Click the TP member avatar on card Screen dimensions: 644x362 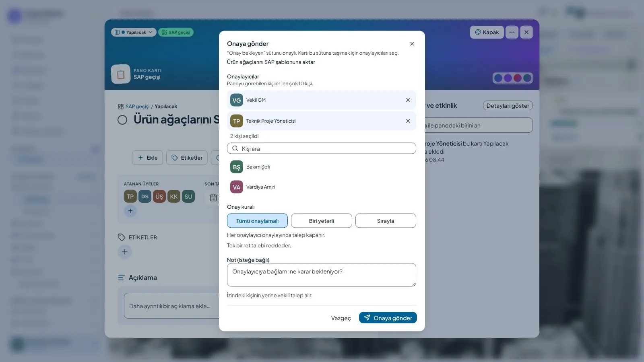click(x=130, y=197)
